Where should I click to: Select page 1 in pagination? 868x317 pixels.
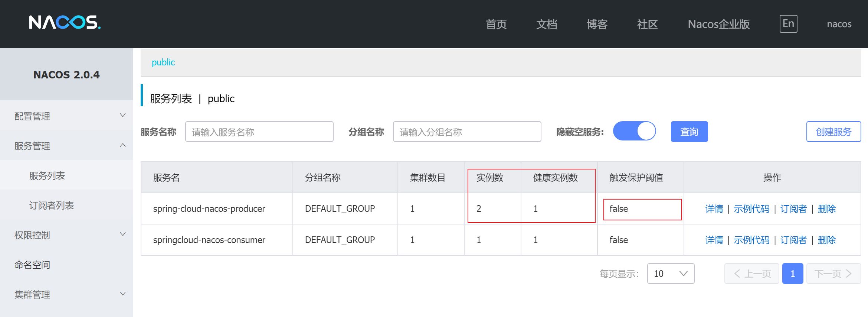click(x=793, y=274)
